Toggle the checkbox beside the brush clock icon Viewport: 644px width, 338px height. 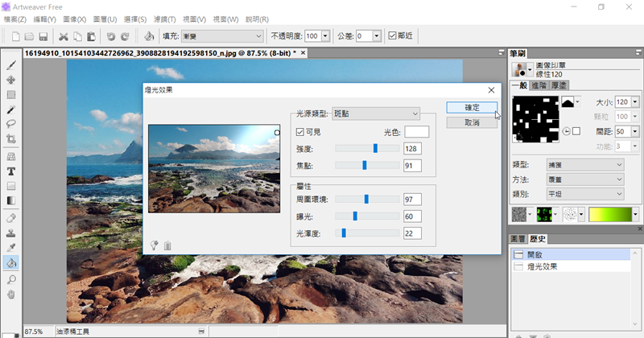(576, 131)
